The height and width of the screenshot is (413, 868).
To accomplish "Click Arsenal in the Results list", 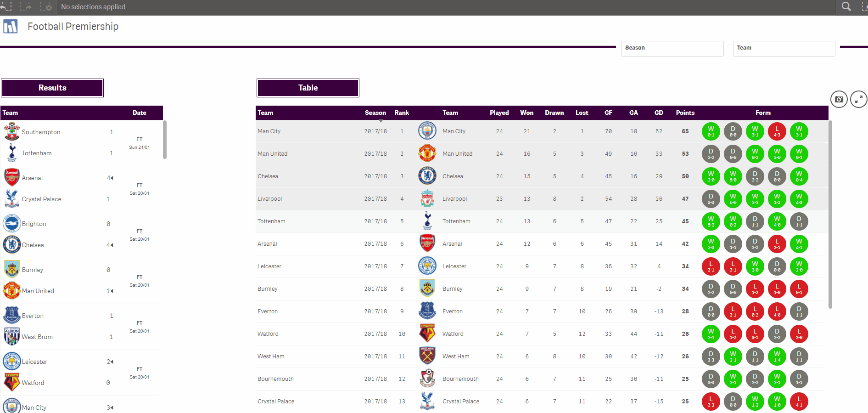I will 32,178.
